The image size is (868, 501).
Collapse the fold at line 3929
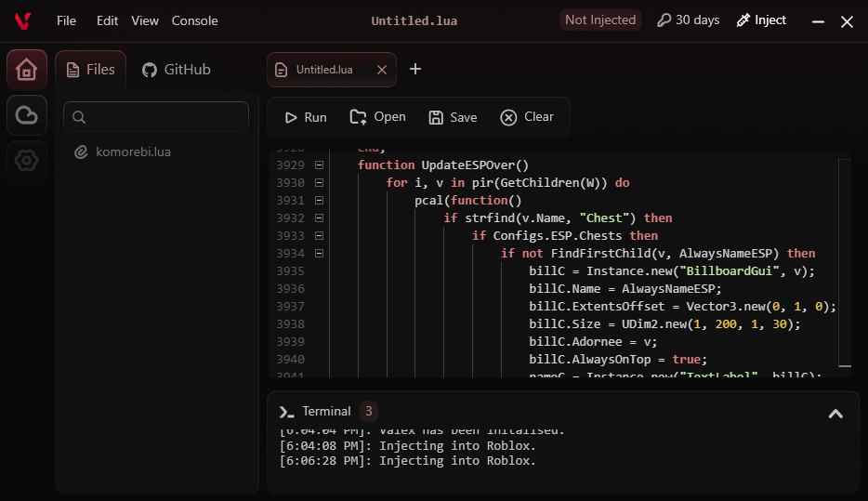319,165
